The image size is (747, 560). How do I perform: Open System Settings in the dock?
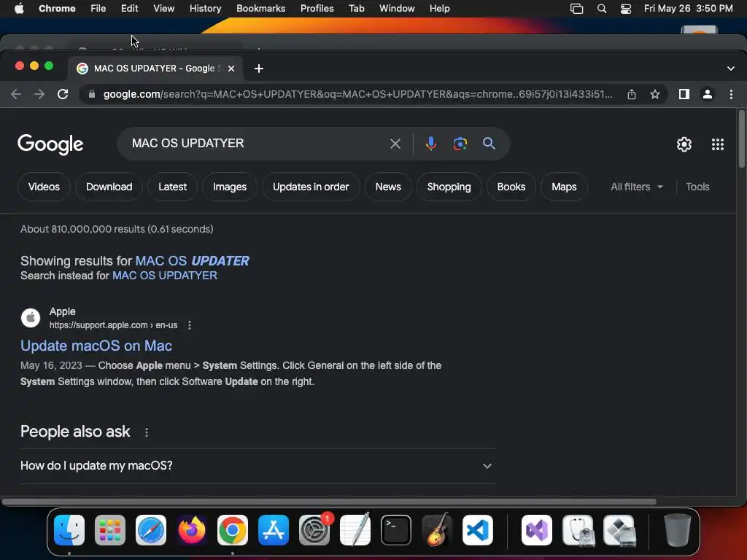314,530
